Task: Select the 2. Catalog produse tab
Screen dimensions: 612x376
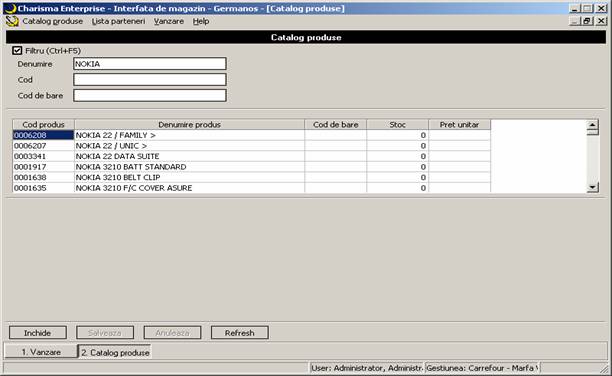Action: (x=115, y=352)
